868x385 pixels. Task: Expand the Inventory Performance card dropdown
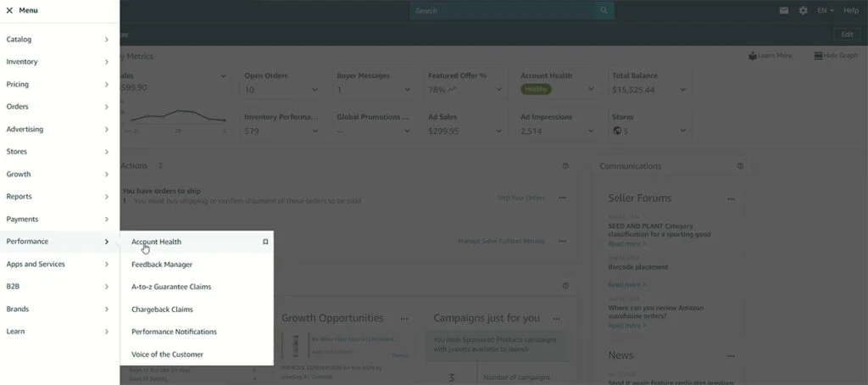pos(315,131)
